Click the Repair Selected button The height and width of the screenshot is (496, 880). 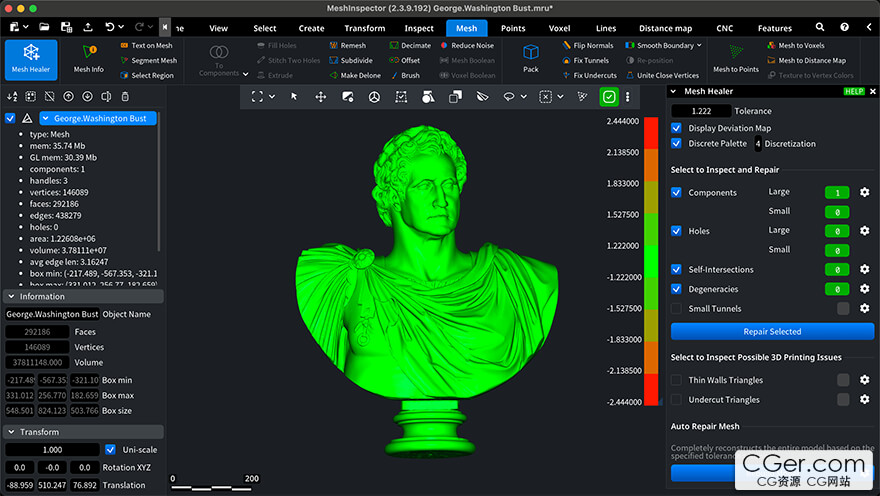(x=772, y=331)
